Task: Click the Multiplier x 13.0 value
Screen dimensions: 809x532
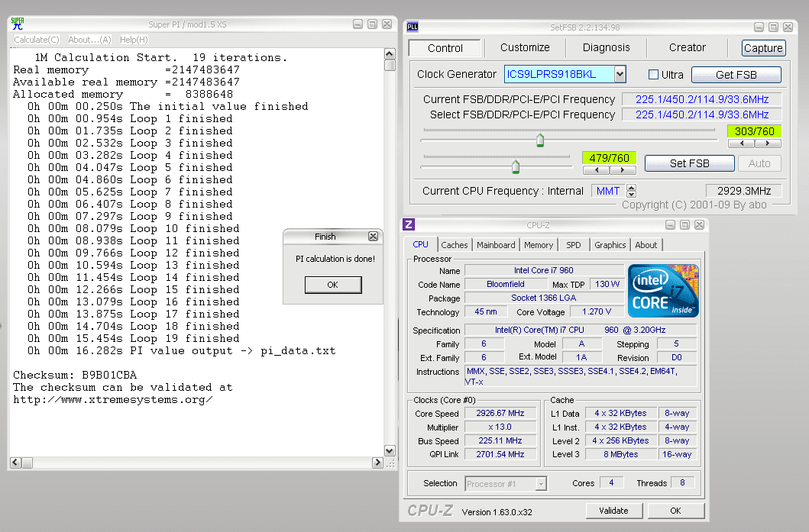Action: pyautogui.click(x=500, y=427)
